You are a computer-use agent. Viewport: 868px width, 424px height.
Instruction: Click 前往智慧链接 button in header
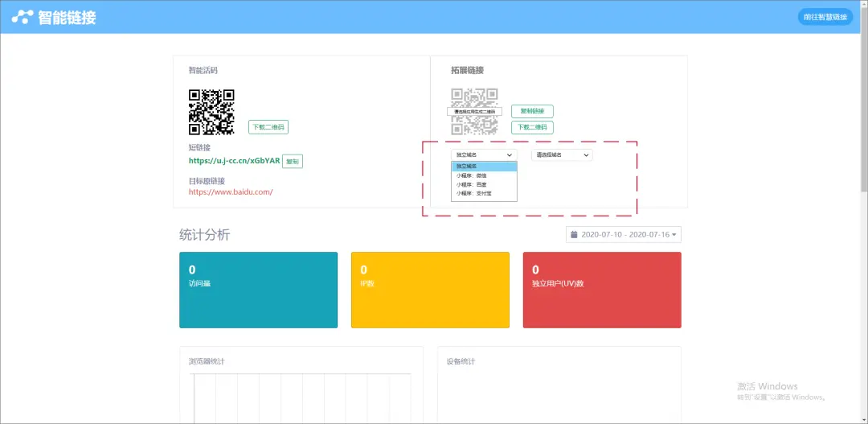coord(825,17)
